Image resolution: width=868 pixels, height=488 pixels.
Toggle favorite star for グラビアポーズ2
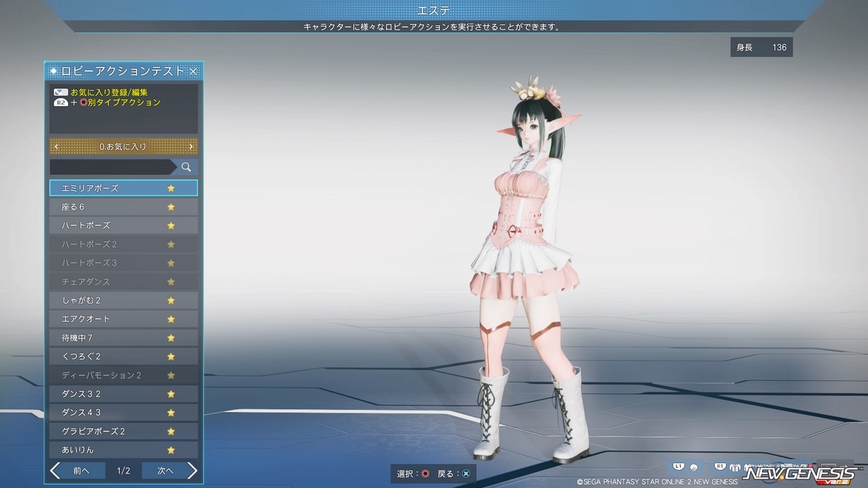pyautogui.click(x=171, y=431)
